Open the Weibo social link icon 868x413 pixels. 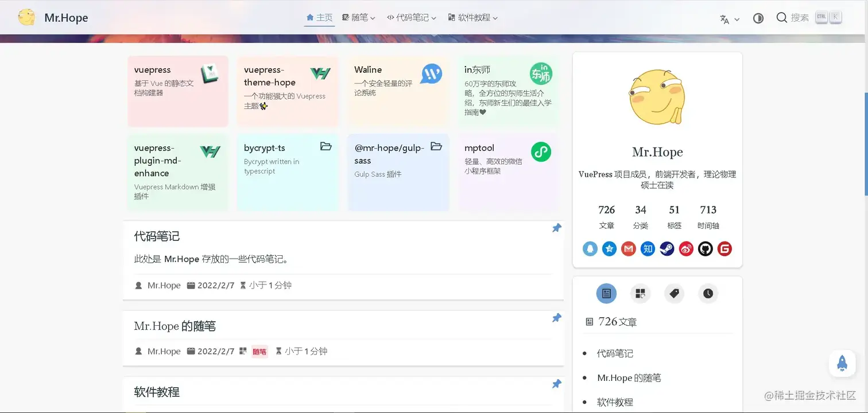(x=686, y=249)
